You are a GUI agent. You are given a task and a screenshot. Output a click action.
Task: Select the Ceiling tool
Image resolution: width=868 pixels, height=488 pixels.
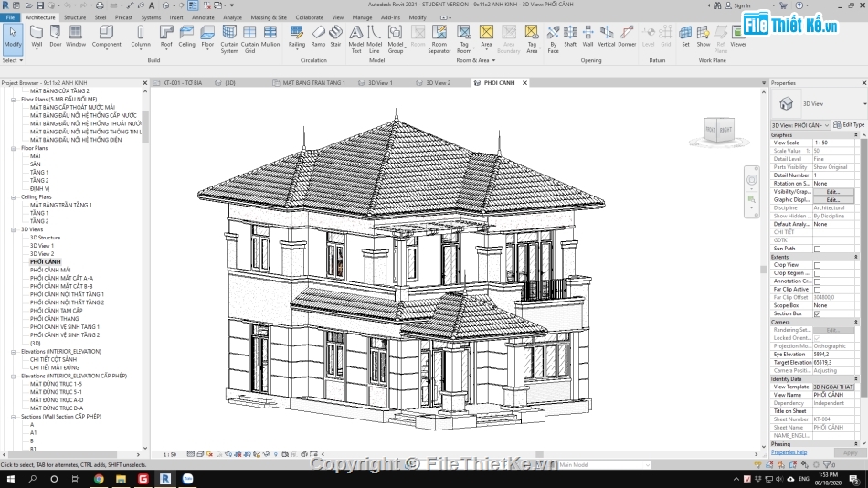point(186,37)
